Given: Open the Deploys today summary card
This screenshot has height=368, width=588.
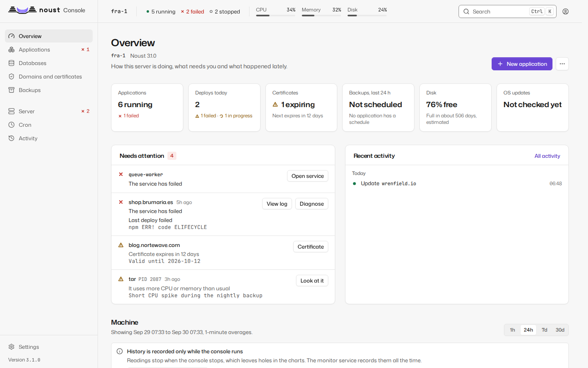Looking at the screenshot, I should click(224, 108).
